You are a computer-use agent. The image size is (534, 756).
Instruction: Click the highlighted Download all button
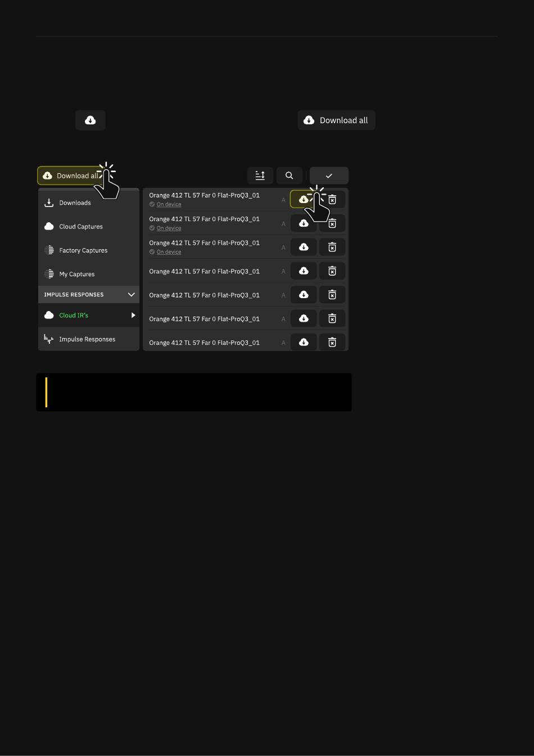click(x=71, y=175)
